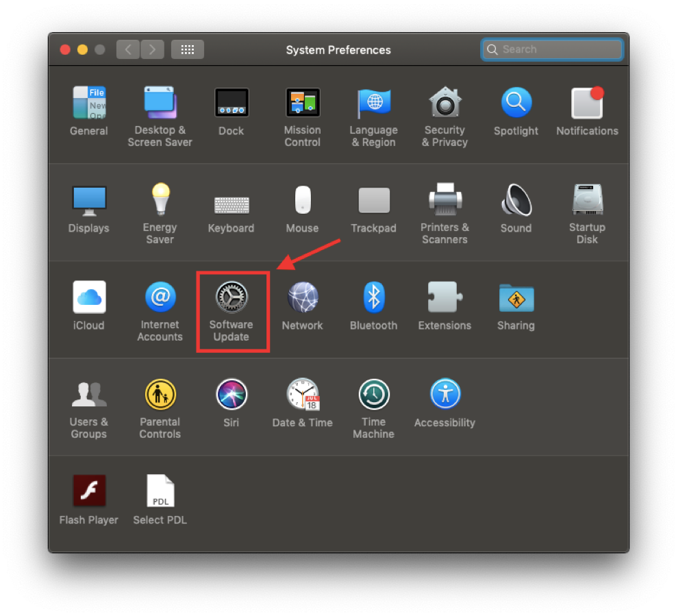This screenshot has height=616, width=676.
Task: Click the Bluetooth preferences icon
Action: pyautogui.click(x=373, y=297)
